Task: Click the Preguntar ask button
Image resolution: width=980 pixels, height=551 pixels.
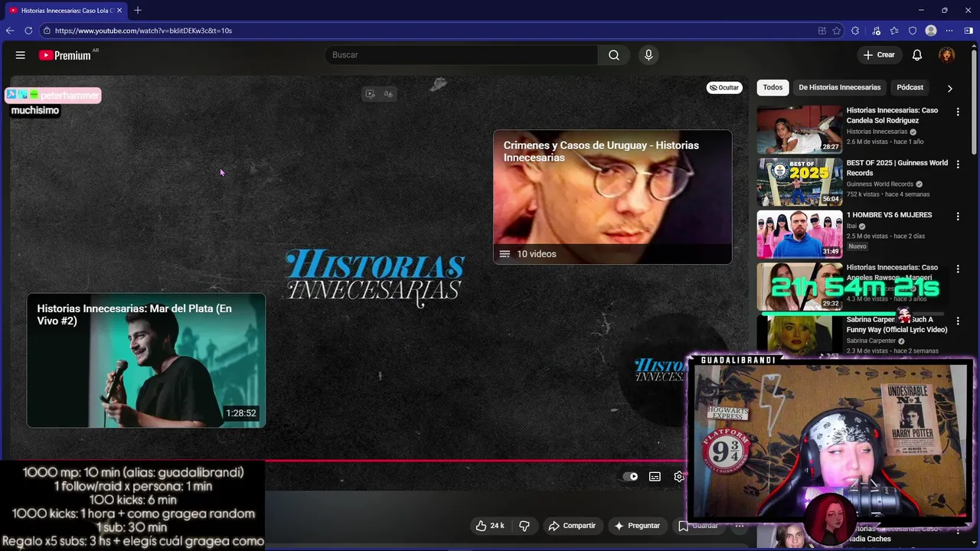Action: (x=637, y=526)
